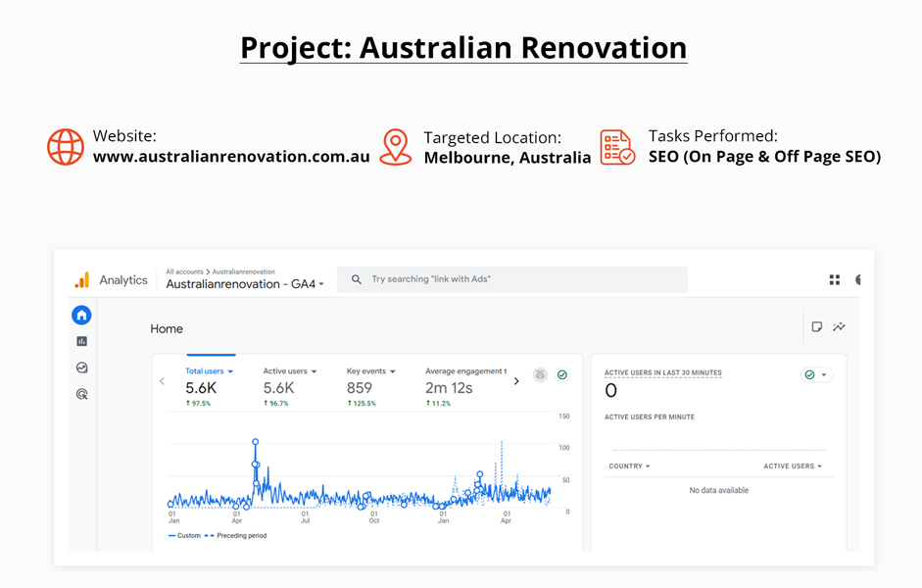Open the Explore section from sidebar

(x=81, y=367)
